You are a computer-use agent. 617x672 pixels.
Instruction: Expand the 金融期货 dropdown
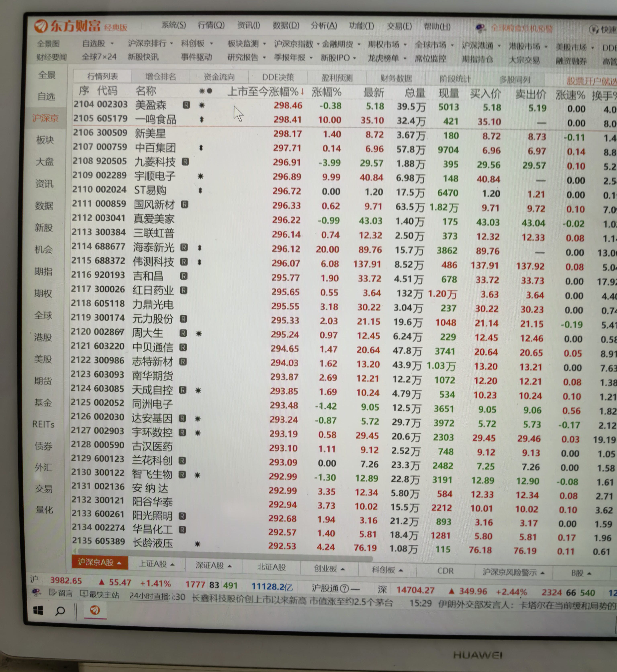point(359,44)
